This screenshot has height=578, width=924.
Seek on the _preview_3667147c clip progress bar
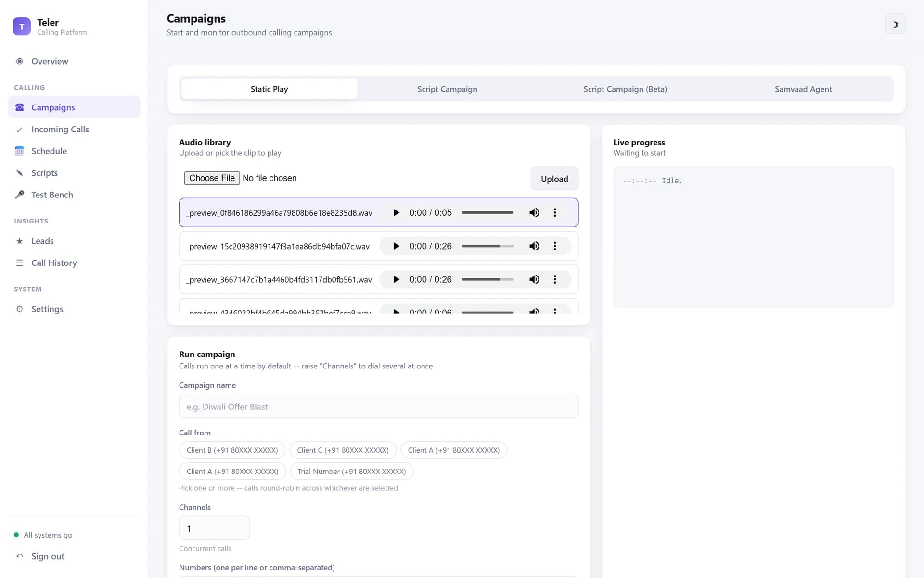pos(488,279)
